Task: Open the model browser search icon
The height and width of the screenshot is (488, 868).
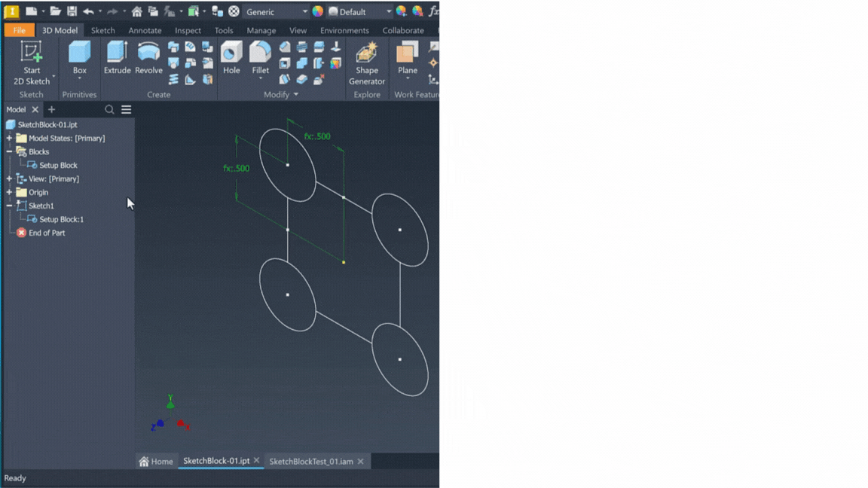Action: point(109,110)
